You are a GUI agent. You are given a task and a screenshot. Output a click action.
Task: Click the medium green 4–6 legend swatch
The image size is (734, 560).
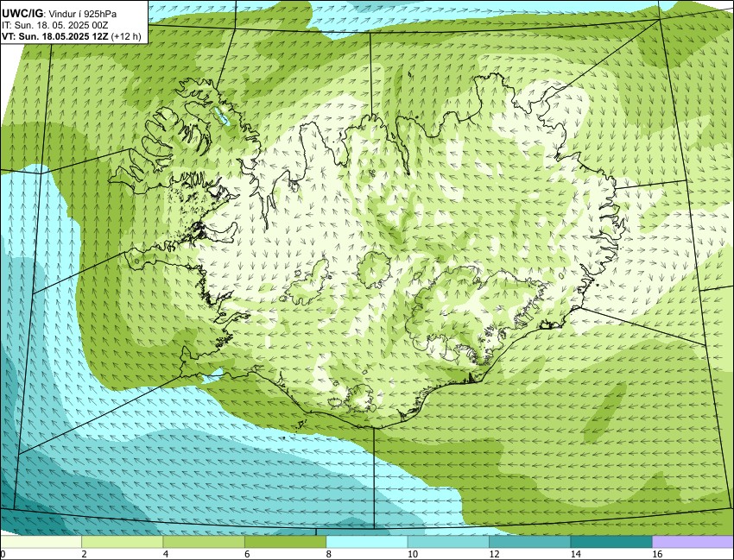(x=204, y=542)
